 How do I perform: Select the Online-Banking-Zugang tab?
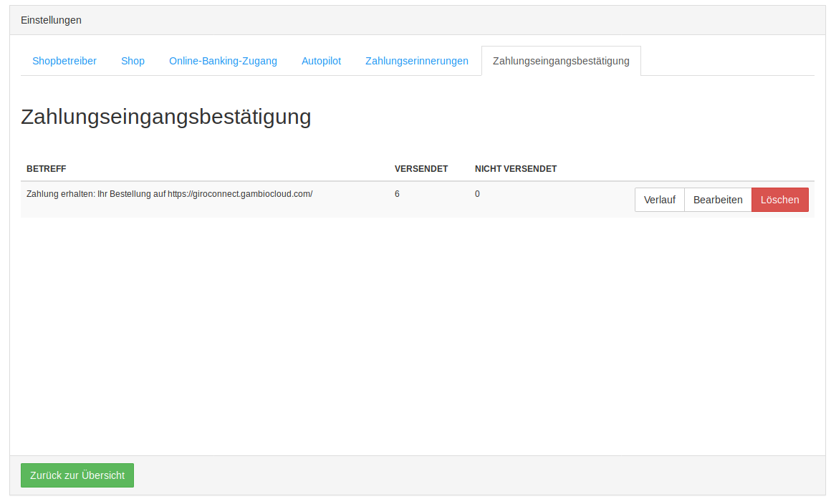click(223, 61)
